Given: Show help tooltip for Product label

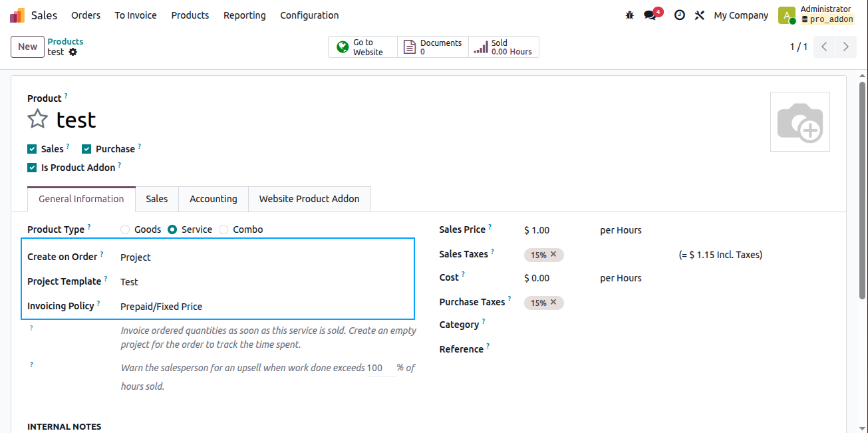Looking at the screenshot, I should [x=66, y=96].
